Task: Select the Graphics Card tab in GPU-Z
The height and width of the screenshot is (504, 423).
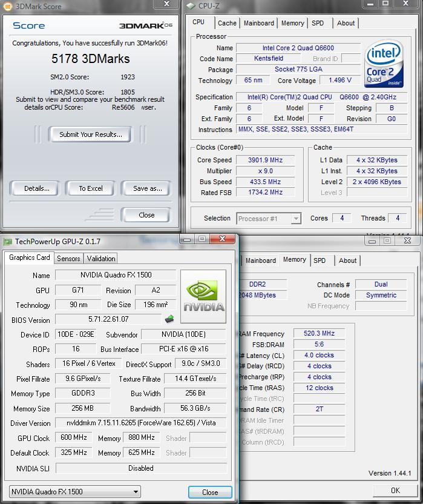Action: pyautogui.click(x=29, y=257)
